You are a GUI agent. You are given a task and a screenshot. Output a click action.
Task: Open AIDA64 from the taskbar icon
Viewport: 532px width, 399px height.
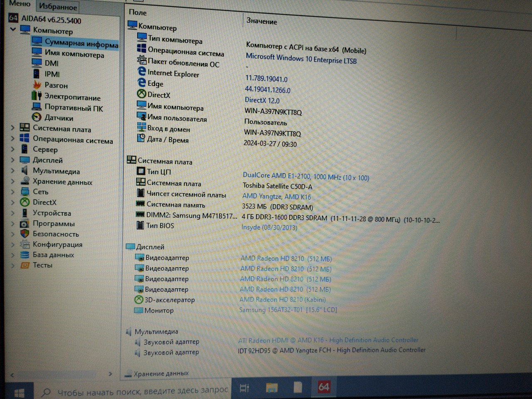point(323,387)
